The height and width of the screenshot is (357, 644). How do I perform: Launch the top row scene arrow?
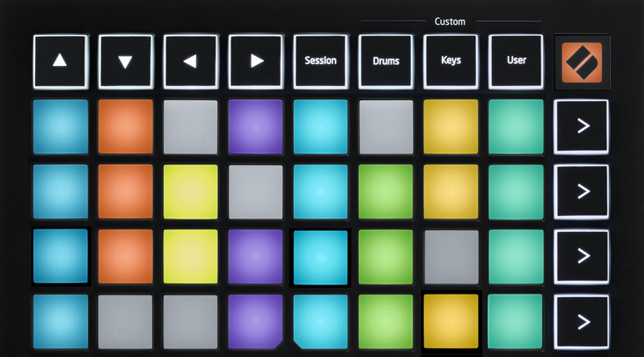pyautogui.click(x=581, y=127)
